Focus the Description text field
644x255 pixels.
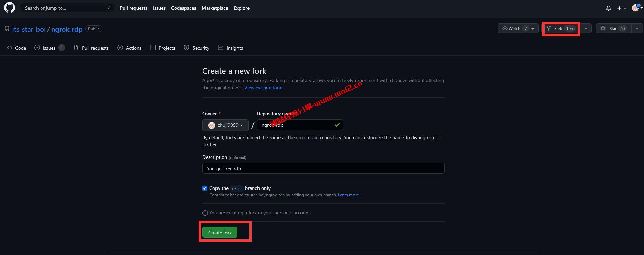tap(323, 169)
